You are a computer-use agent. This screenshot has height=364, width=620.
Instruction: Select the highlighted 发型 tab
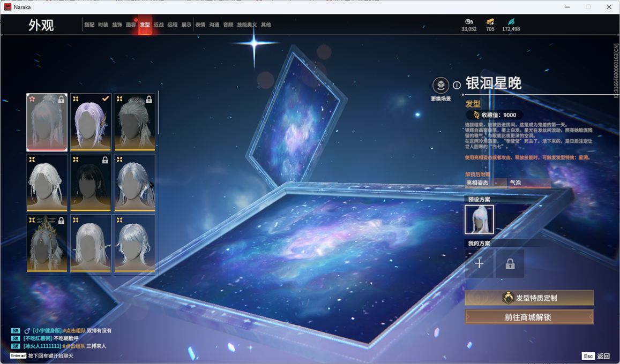point(145,25)
